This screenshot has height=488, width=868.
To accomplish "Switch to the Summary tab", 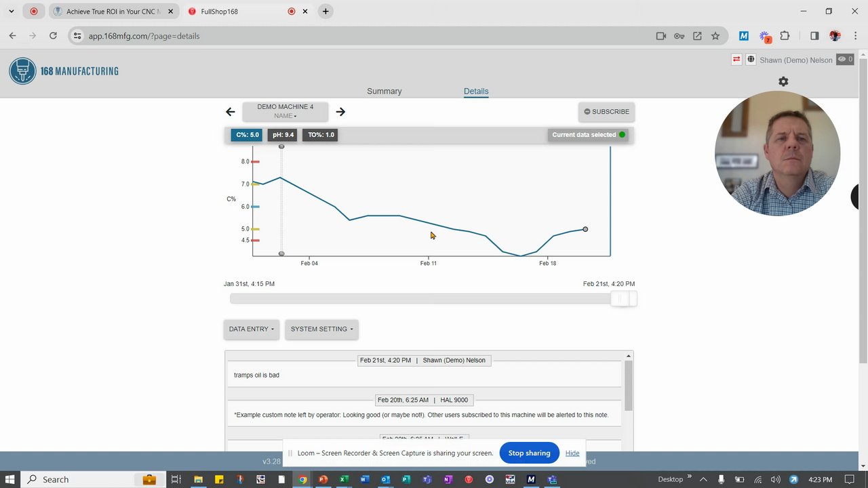I will 384,91.
